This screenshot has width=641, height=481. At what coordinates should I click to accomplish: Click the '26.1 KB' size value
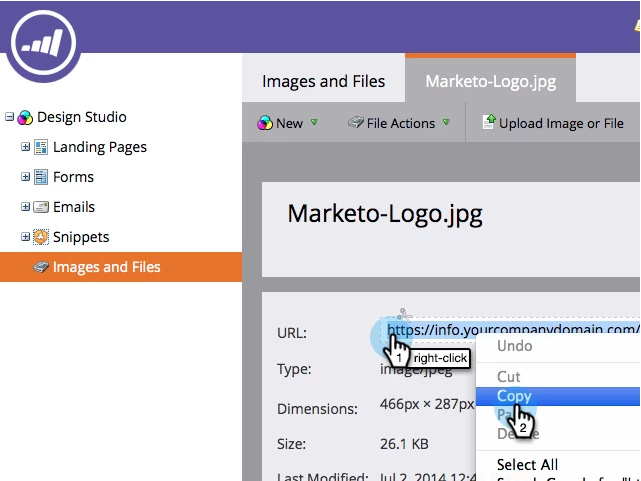click(x=404, y=444)
